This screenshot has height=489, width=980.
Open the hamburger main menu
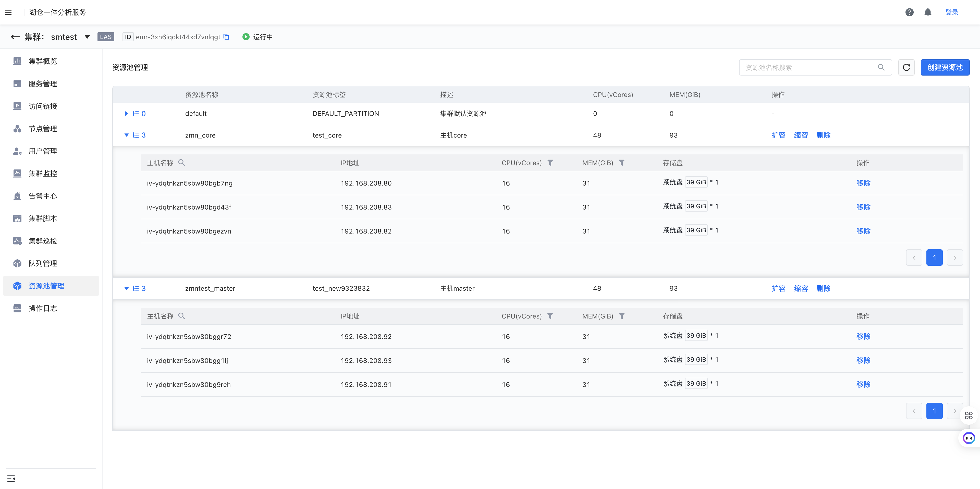tap(8, 12)
